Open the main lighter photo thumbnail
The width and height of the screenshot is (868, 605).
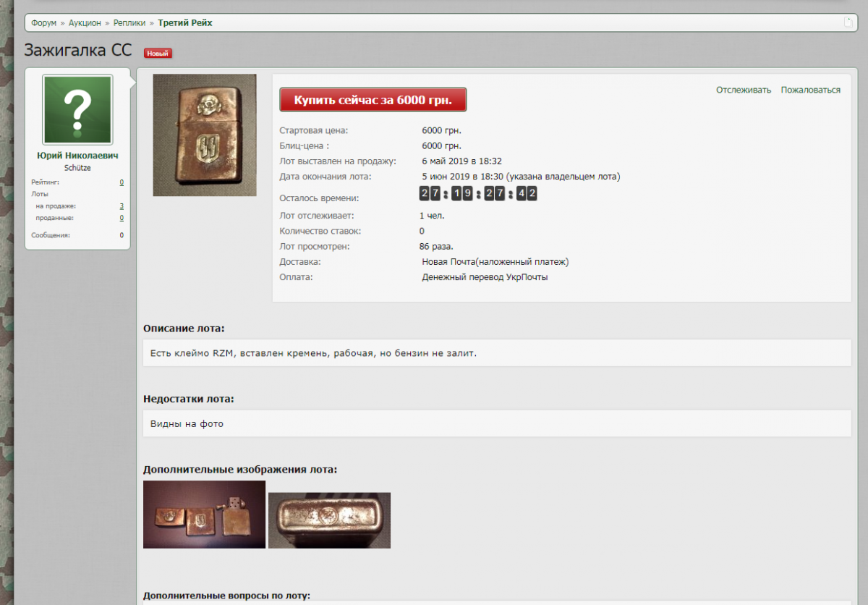click(x=205, y=135)
